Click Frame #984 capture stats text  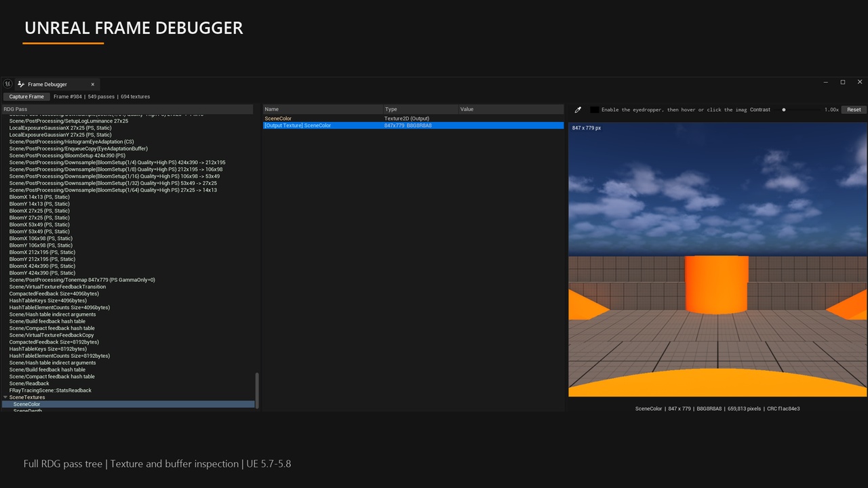102,96
